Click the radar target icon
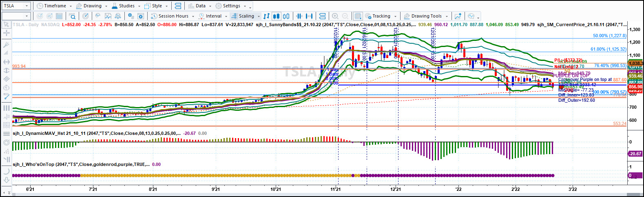644x197 pixels. (x=85, y=16)
